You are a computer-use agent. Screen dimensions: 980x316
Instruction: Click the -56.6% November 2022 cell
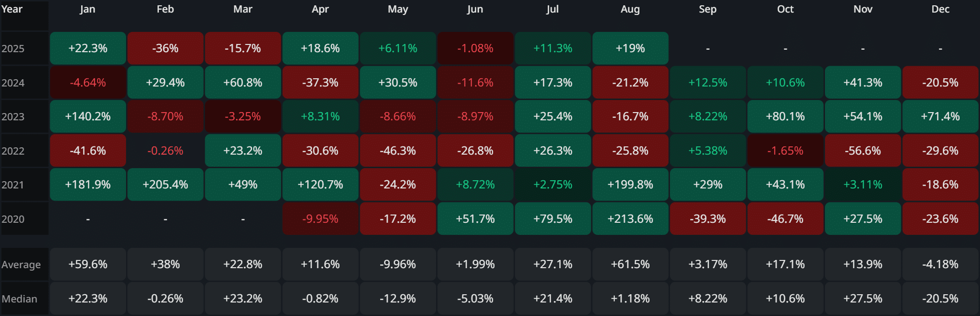click(863, 151)
